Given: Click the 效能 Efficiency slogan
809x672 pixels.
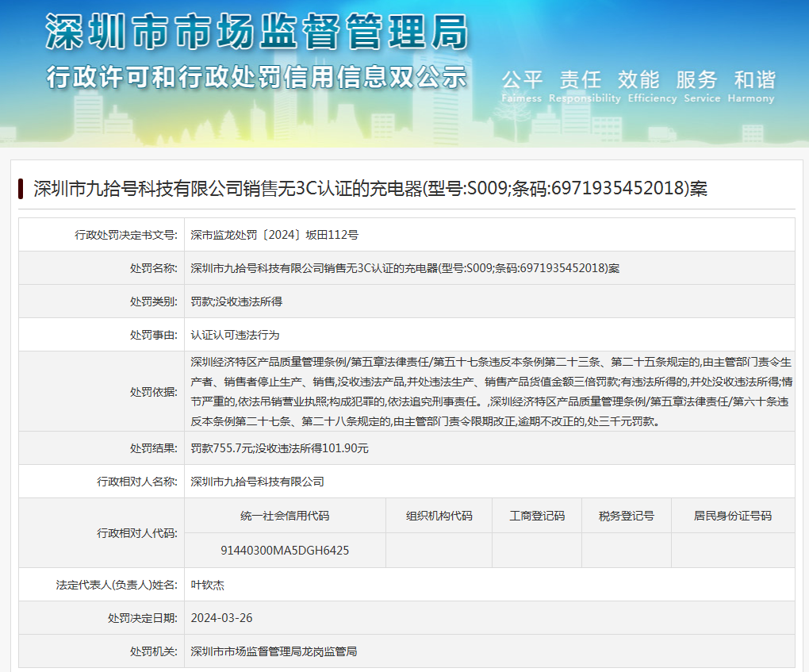Looking at the screenshot, I should click(x=652, y=86).
